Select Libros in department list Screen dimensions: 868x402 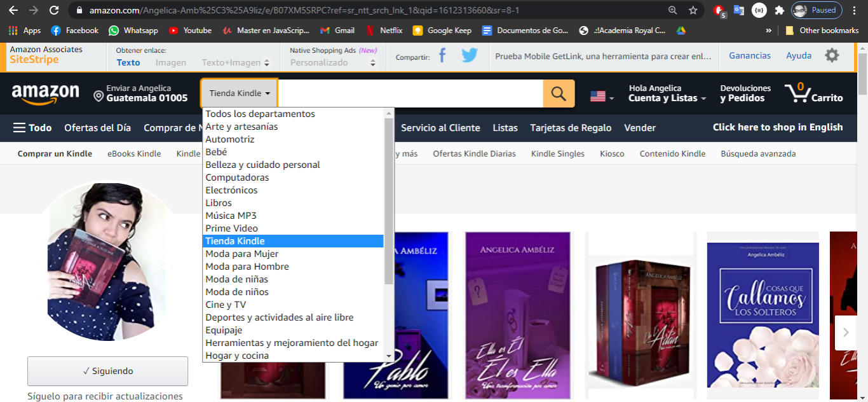293,203
